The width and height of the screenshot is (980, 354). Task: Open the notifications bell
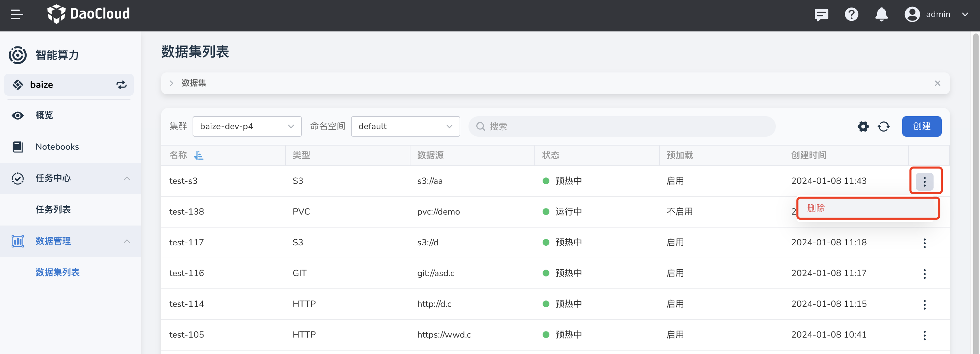pyautogui.click(x=881, y=14)
